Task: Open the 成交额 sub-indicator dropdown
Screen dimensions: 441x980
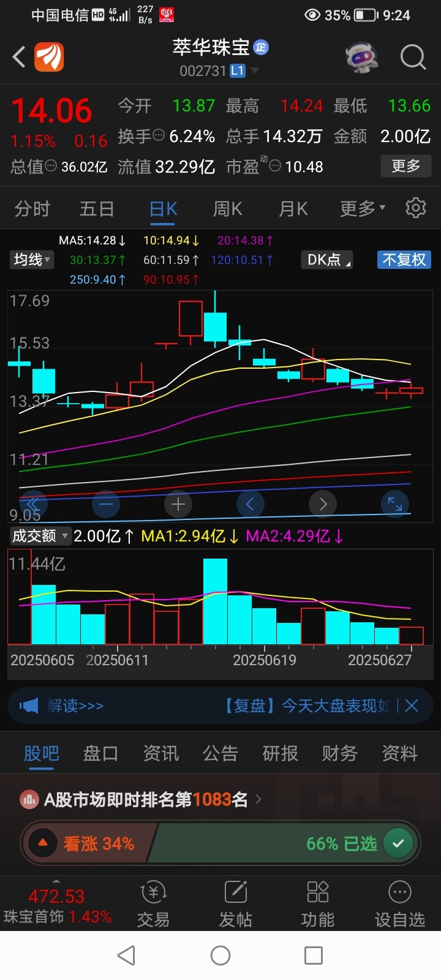Action: pyautogui.click(x=40, y=536)
